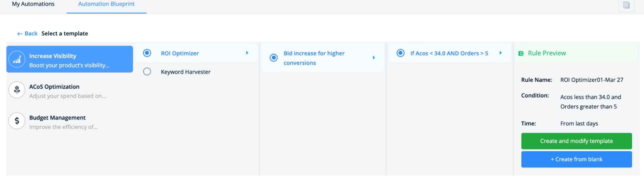Open the Automation Blueprint tab

[106, 4]
